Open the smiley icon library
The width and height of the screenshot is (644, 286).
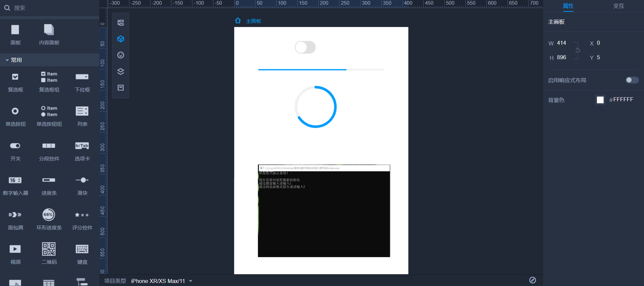(x=121, y=55)
